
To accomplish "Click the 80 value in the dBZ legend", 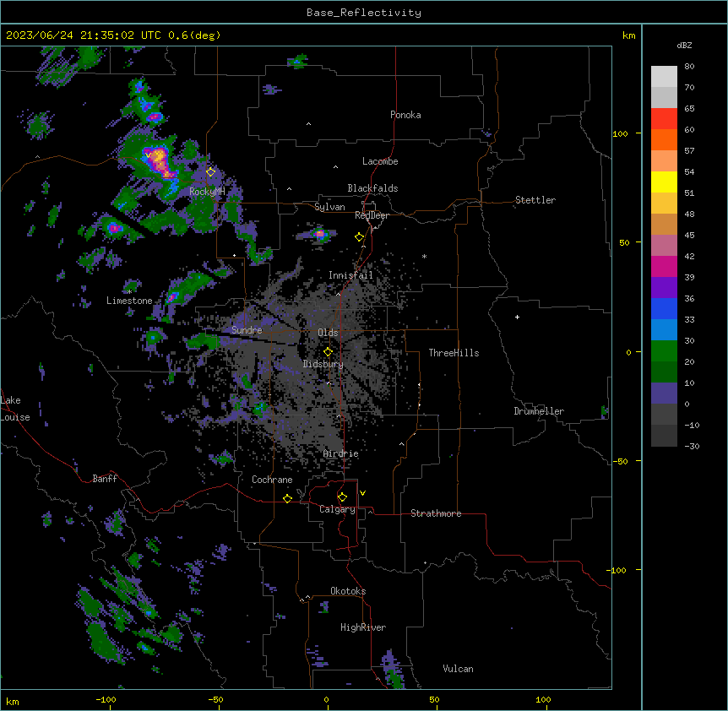I will coord(689,67).
